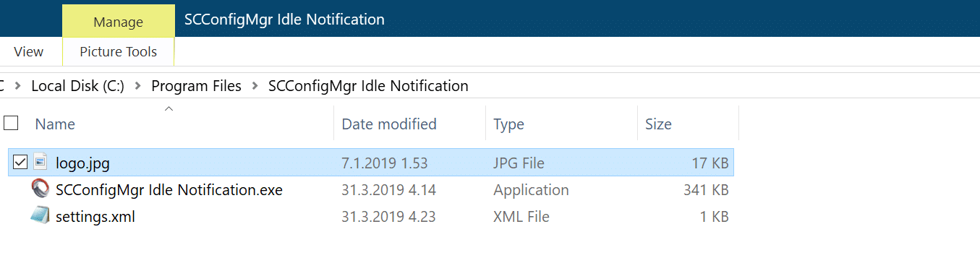Image resolution: width=980 pixels, height=271 pixels.
Task: Uncheck the logo.jpg selection checkbox
Action: click(20, 163)
